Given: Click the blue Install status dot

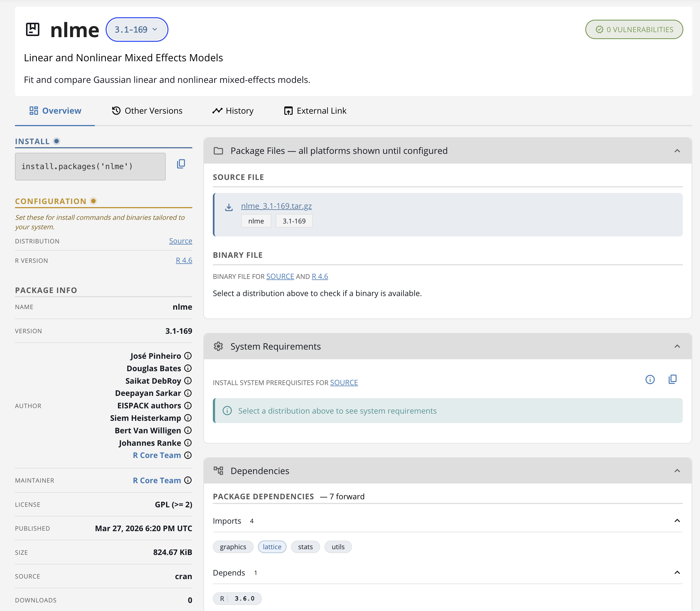Looking at the screenshot, I should (x=57, y=141).
